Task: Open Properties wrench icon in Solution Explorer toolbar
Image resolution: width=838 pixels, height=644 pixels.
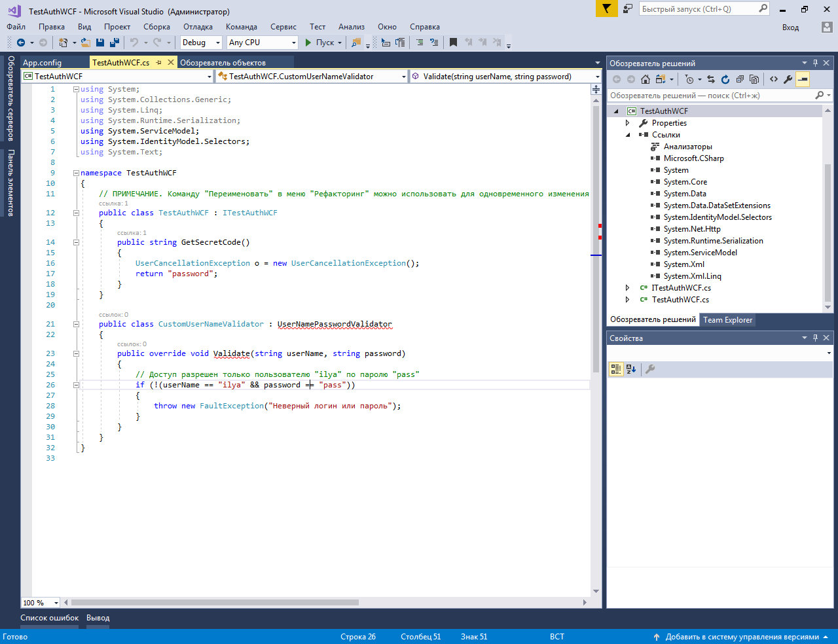Action: click(788, 79)
